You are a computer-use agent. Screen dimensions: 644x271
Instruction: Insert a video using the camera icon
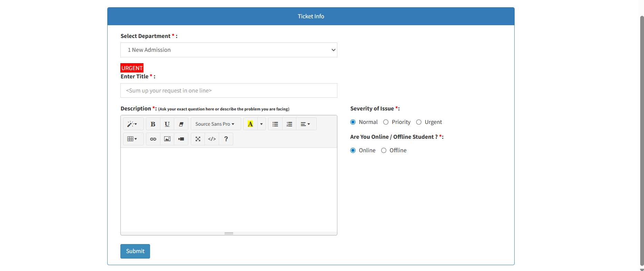click(181, 139)
